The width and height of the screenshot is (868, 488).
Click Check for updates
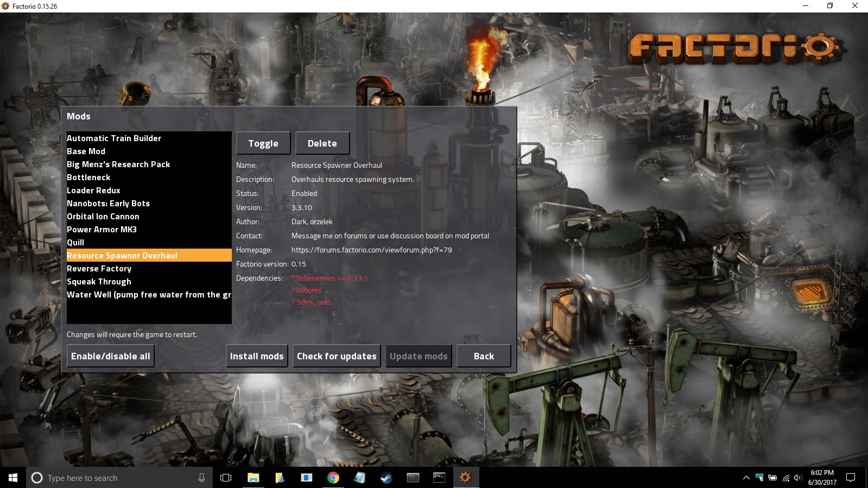point(337,356)
